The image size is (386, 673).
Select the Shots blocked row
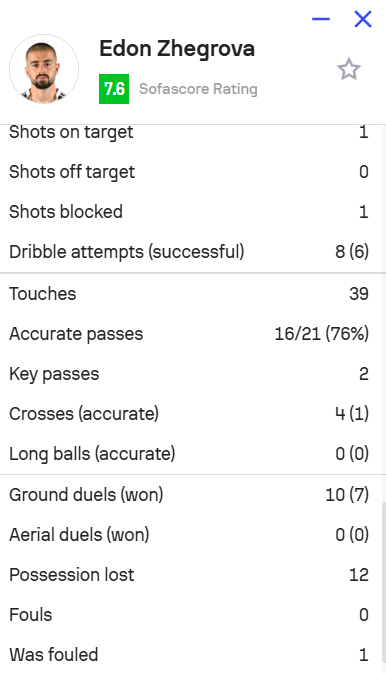click(189, 212)
